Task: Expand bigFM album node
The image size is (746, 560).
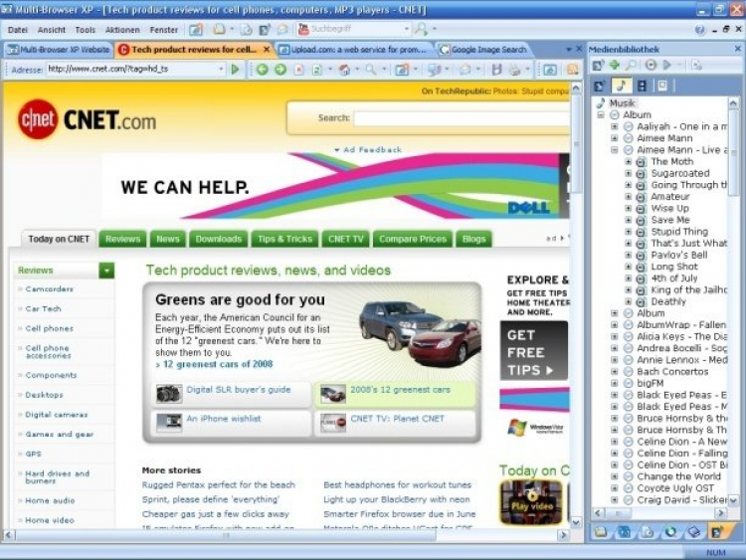Action: click(615, 383)
